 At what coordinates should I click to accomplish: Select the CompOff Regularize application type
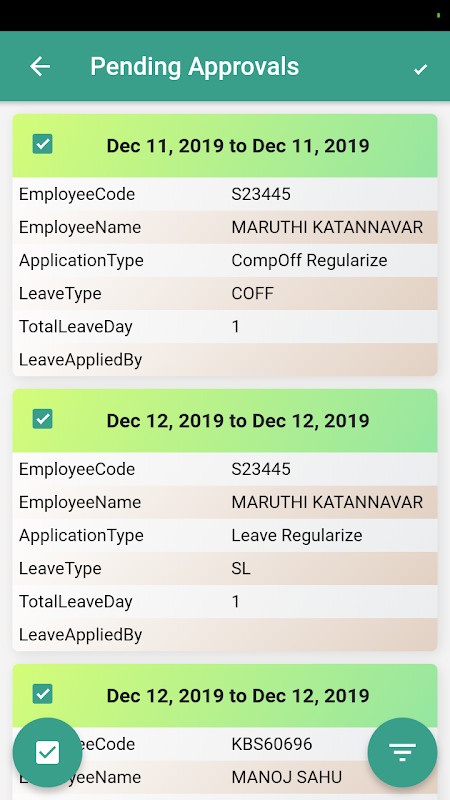[309, 261]
